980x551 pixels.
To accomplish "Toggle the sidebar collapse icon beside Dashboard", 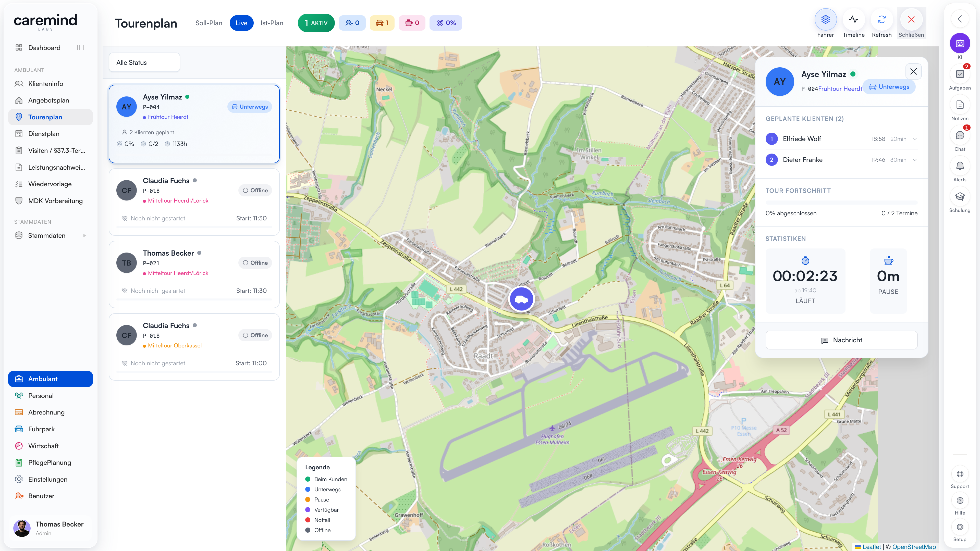I will click(80, 47).
